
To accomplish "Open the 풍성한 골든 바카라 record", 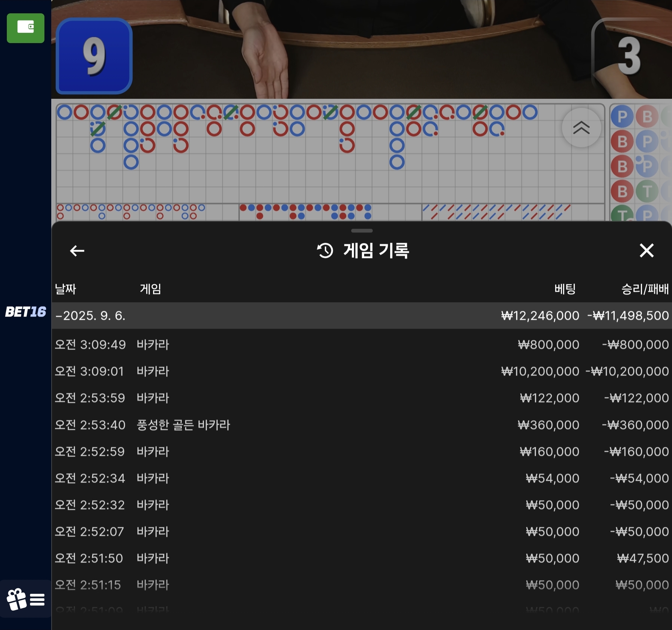I will [x=362, y=425].
